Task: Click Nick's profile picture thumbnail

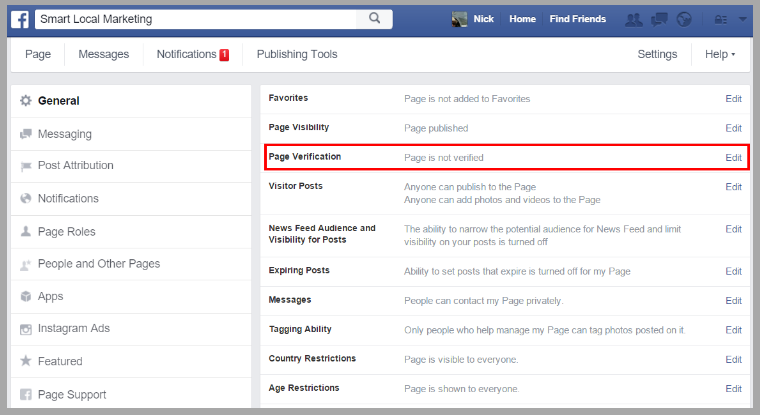Action: pyautogui.click(x=460, y=19)
